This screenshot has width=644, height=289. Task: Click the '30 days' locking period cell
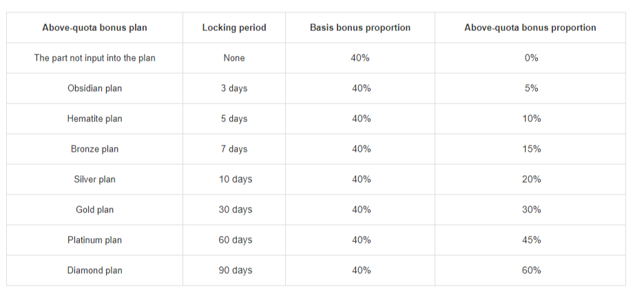[236, 210]
